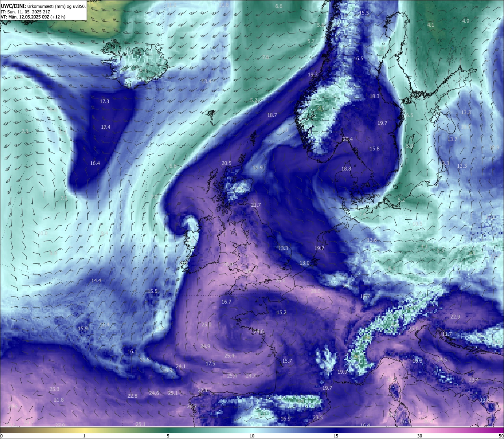Click the 'IT: Sun. 11. 05. 2025 21Z' line
The height and width of the screenshot is (439, 504).
tap(26, 11)
